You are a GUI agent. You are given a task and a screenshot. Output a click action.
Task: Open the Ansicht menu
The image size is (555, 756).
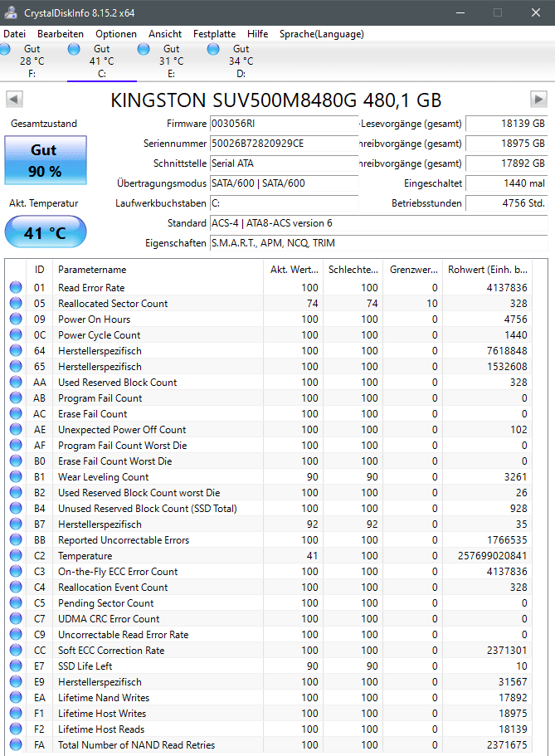tap(165, 34)
